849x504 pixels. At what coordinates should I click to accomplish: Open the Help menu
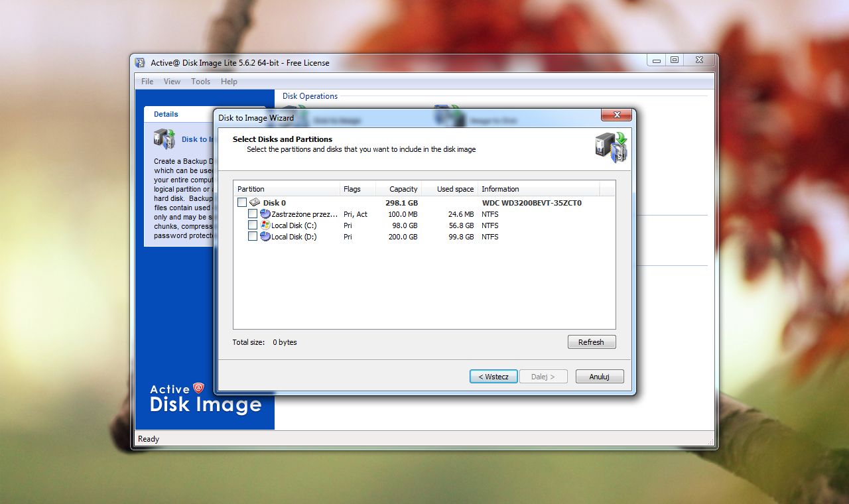(x=229, y=82)
